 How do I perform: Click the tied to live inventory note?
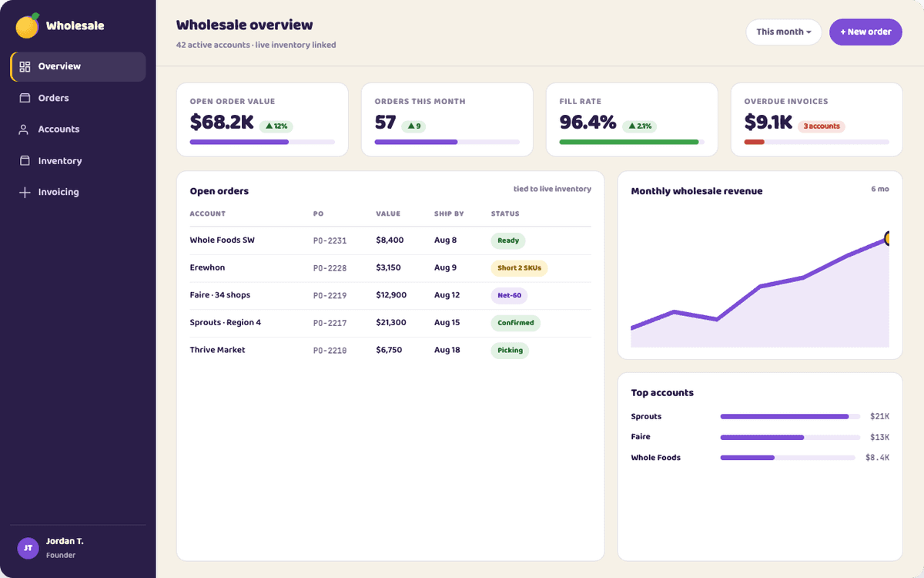point(552,189)
